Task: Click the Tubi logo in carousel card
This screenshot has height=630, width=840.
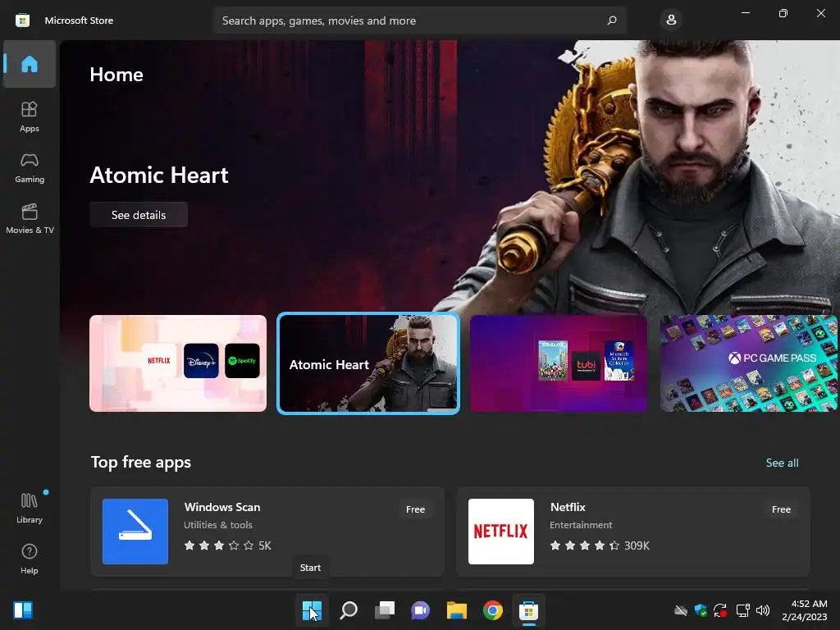Action: click(586, 365)
